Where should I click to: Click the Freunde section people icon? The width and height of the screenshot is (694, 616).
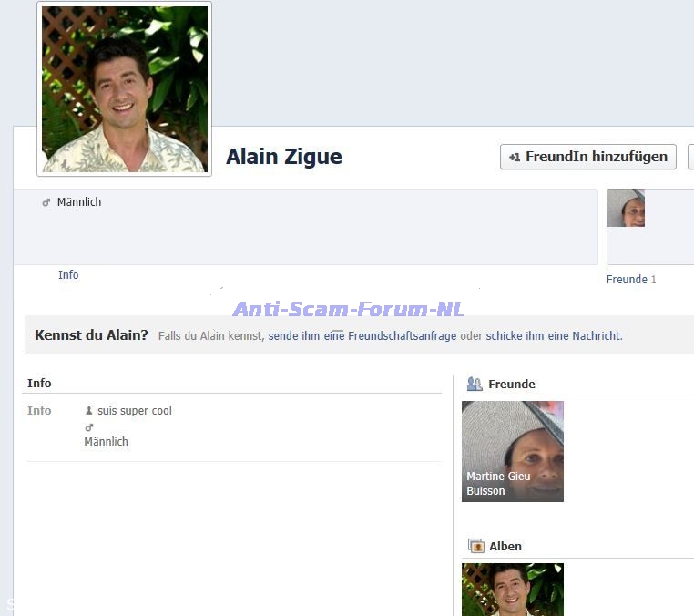(x=475, y=385)
